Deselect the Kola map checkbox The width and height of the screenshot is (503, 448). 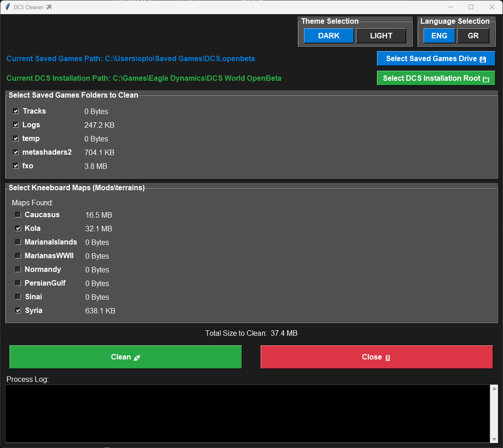[18, 229]
